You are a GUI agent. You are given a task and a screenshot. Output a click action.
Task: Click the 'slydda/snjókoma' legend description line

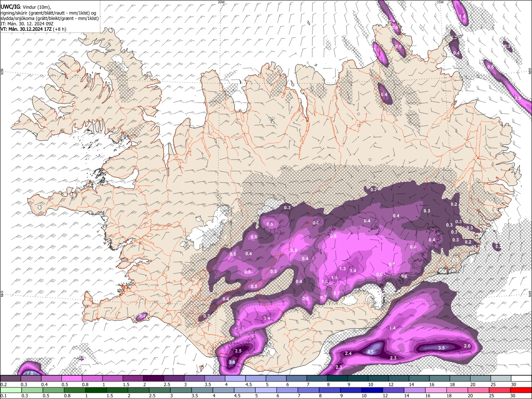click(x=49, y=18)
